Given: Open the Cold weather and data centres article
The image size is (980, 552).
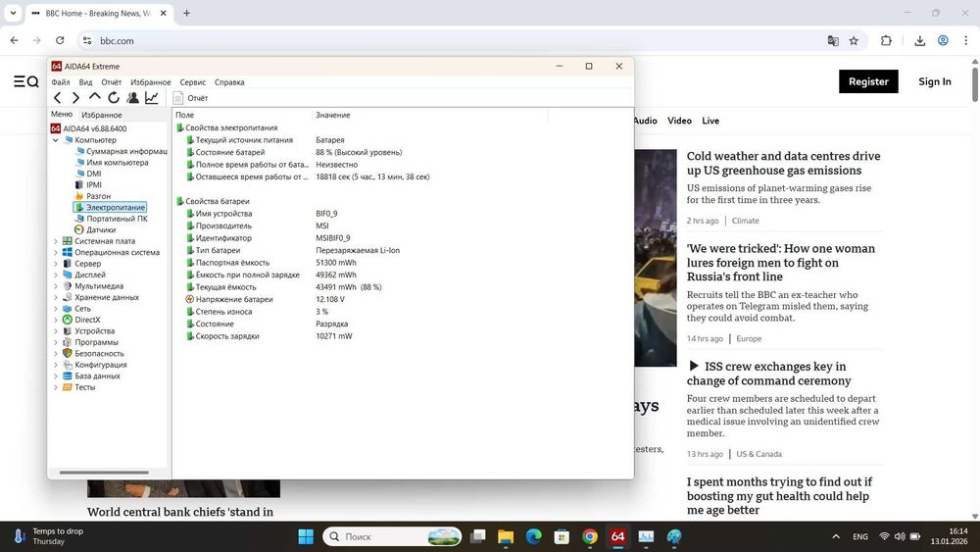Looking at the screenshot, I should [x=783, y=163].
